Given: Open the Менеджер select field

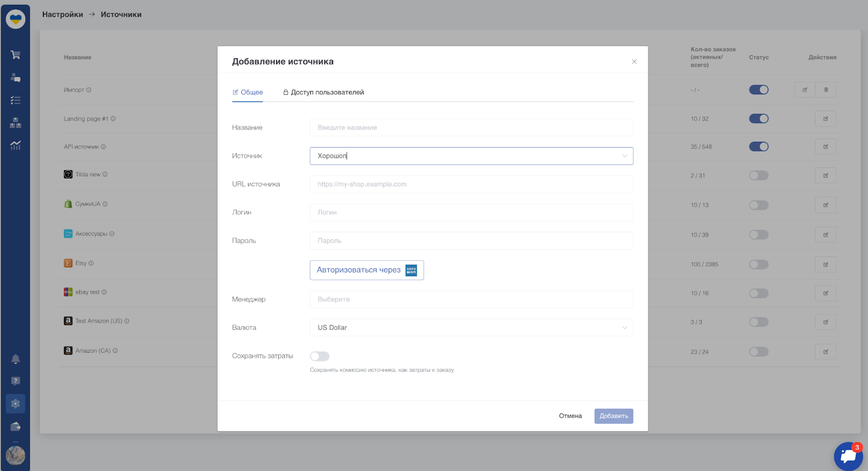Looking at the screenshot, I should [x=471, y=299].
